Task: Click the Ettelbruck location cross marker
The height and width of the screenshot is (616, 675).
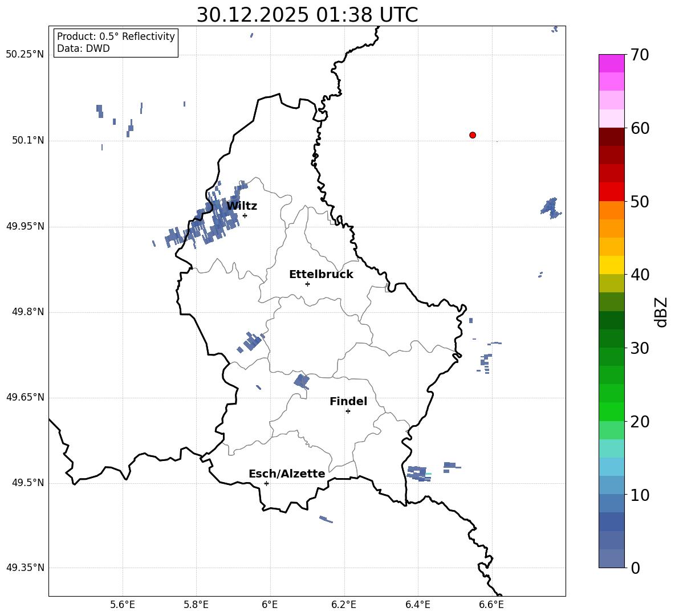Action: pos(307,284)
